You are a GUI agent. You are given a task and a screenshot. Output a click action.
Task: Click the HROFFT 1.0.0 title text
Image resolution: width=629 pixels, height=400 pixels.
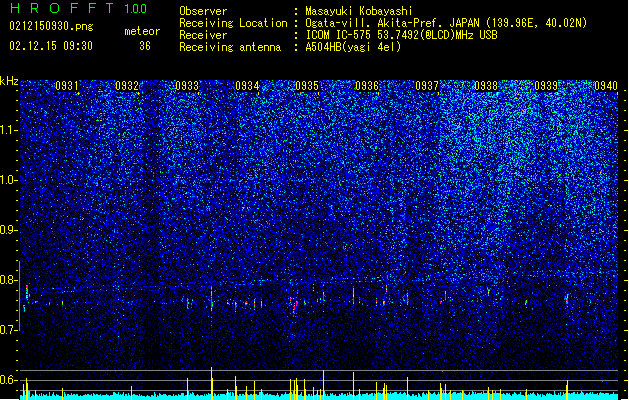[79, 8]
